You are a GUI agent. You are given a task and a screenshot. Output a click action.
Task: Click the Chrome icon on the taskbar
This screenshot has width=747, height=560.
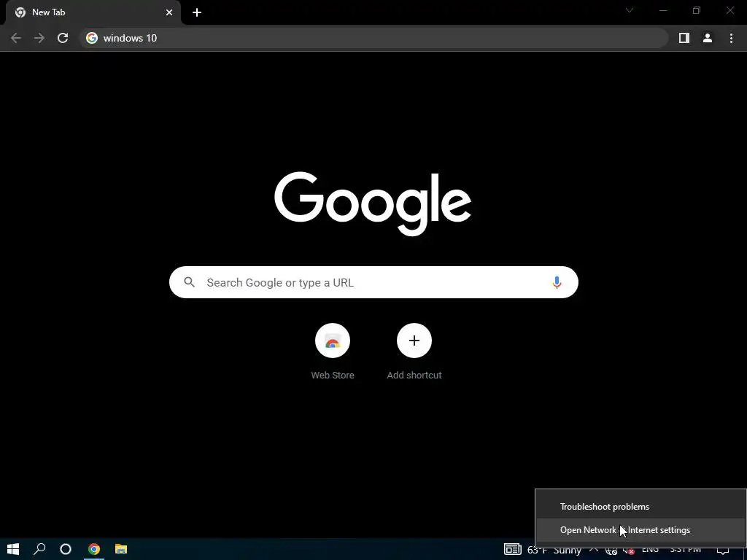94,549
